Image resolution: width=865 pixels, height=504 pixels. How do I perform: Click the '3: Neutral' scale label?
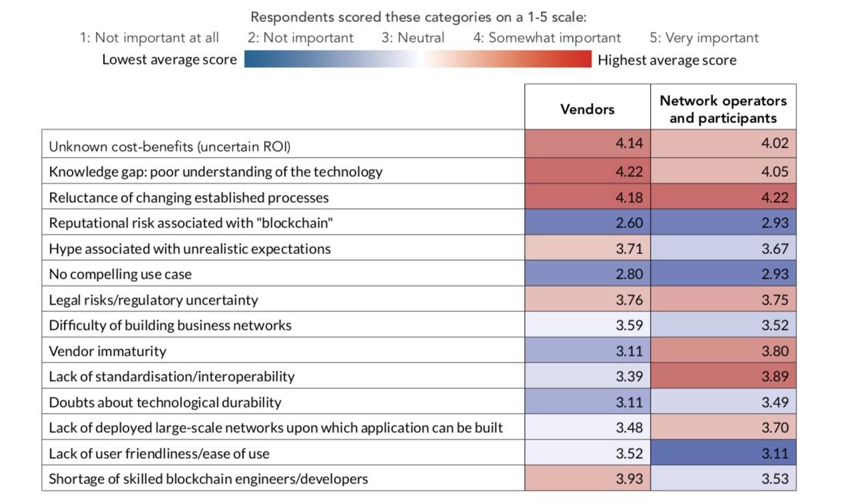click(x=413, y=38)
